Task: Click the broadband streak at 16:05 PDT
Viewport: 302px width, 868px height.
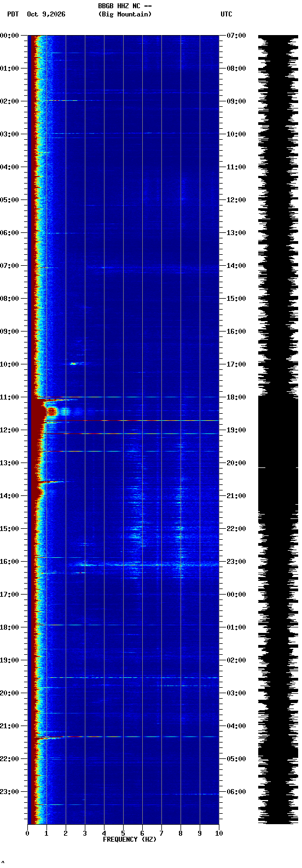Action: click(143, 564)
